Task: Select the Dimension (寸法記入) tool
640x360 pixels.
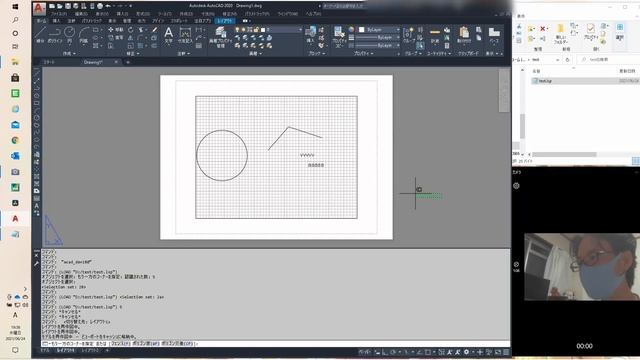Action: tap(185, 35)
